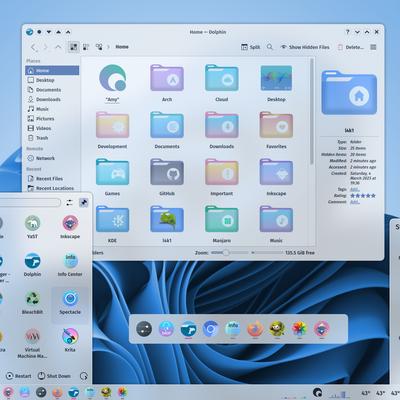Set rating with the star row
400x400 pixels.
tap(363, 196)
